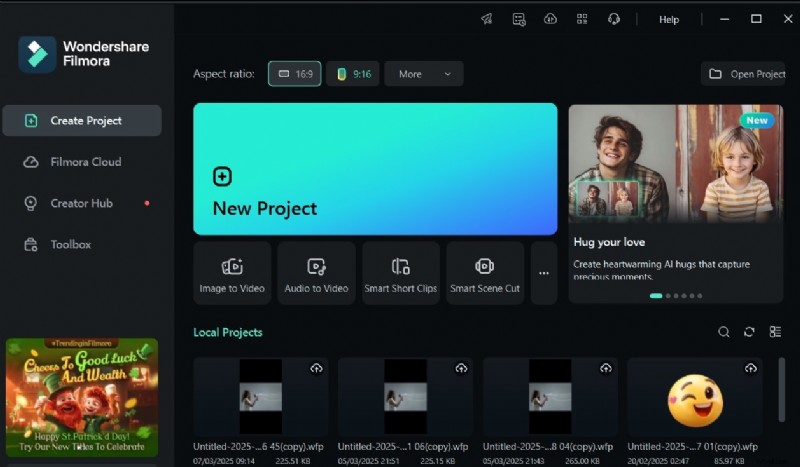Click the paper plane icon in title bar
The image size is (800, 467).
click(487, 19)
